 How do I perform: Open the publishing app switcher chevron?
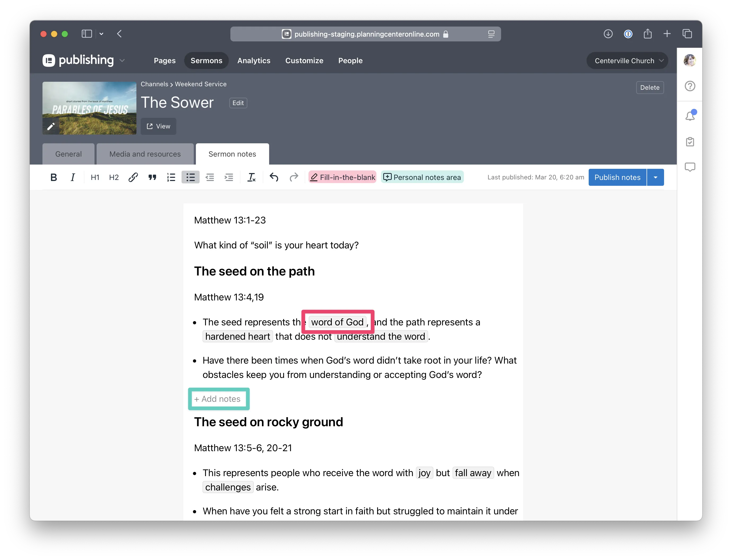(122, 61)
